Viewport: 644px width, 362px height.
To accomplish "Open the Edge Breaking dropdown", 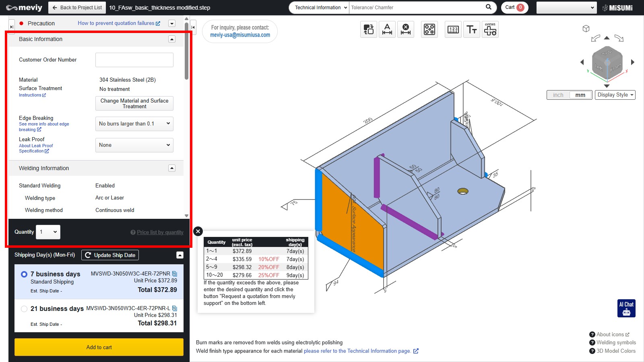I will pos(134,124).
